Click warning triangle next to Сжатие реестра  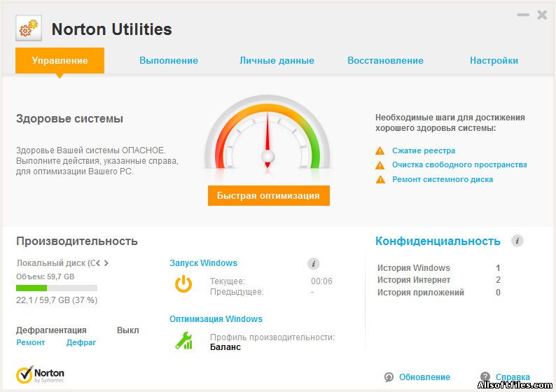pyautogui.click(x=380, y=150)
